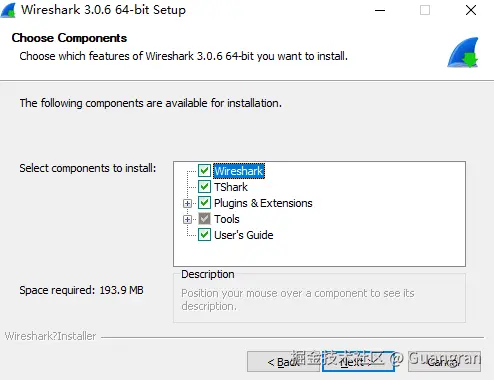Select the Plugins & Extensions label
Viewport: 494px width, 380px height.
[x=263, y=203]
